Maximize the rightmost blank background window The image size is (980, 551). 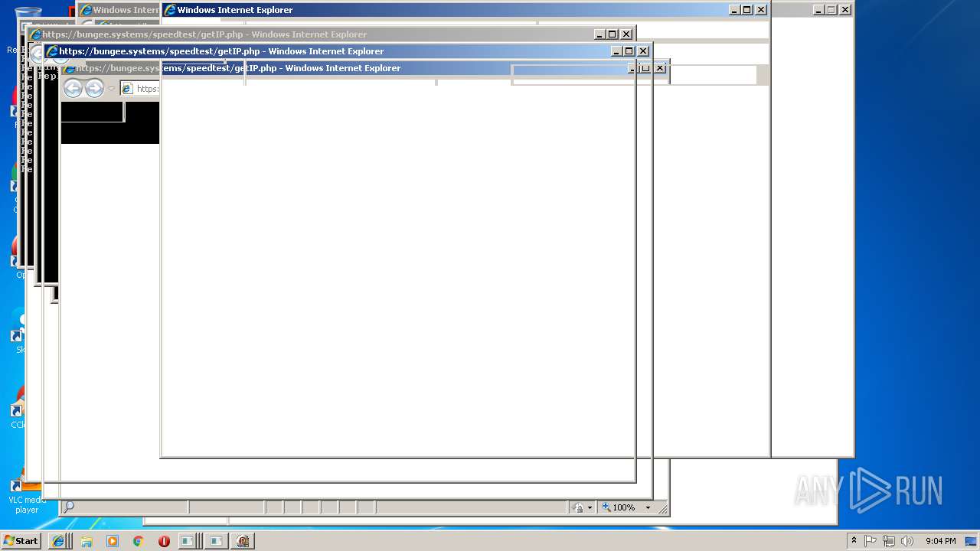pos(831,10)
